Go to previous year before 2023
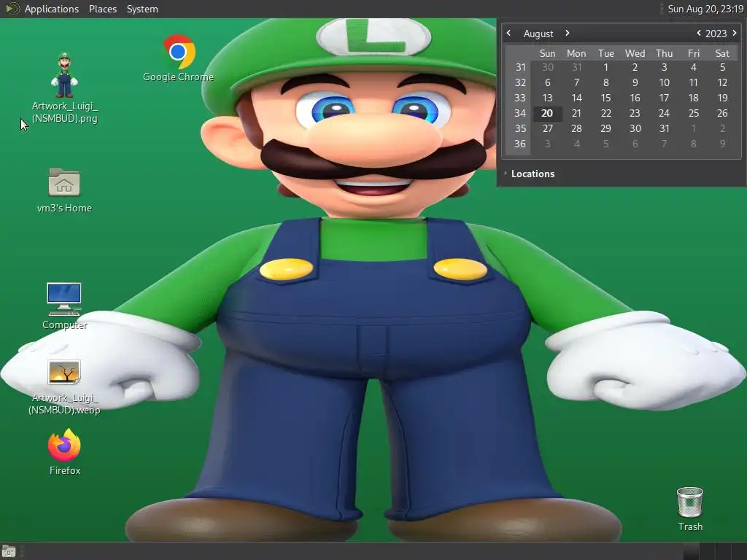This screenshot has width=747, height=560. (698, 34)
